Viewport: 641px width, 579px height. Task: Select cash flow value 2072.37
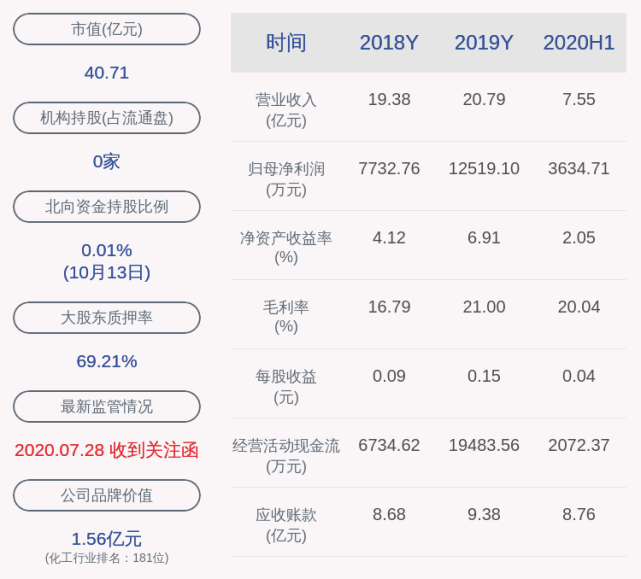[x=579, y=445]
